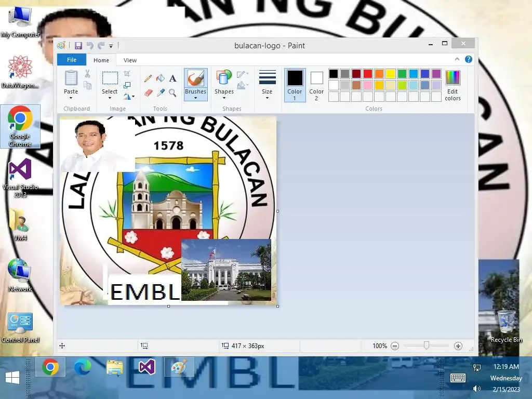532x399 pixels.
Task: Expand the Select dropdown arrow
Action: pos(110,98)
